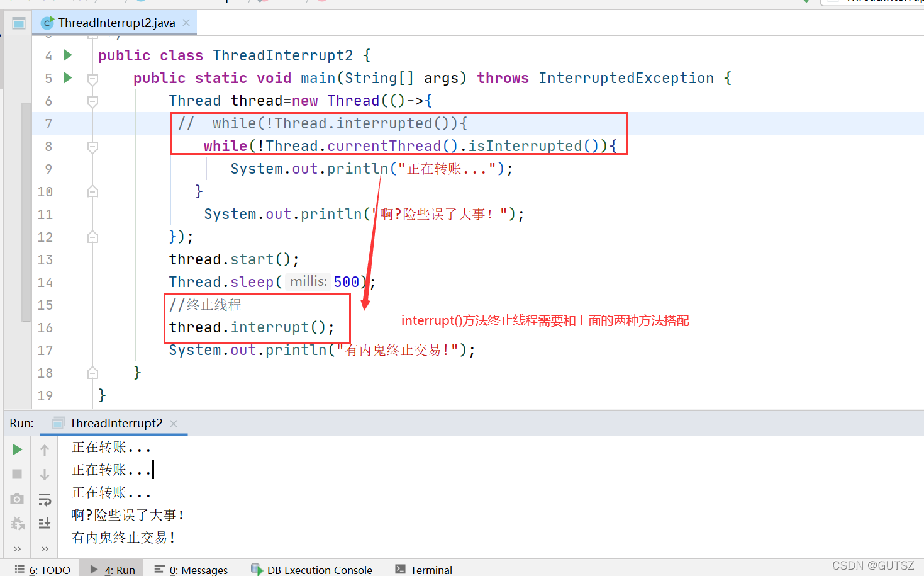The width and height of the screenshot is (924, 576).
Task: Toggle Soft-Wrap in the Run console toolbar
Action: tap(45, 499)
